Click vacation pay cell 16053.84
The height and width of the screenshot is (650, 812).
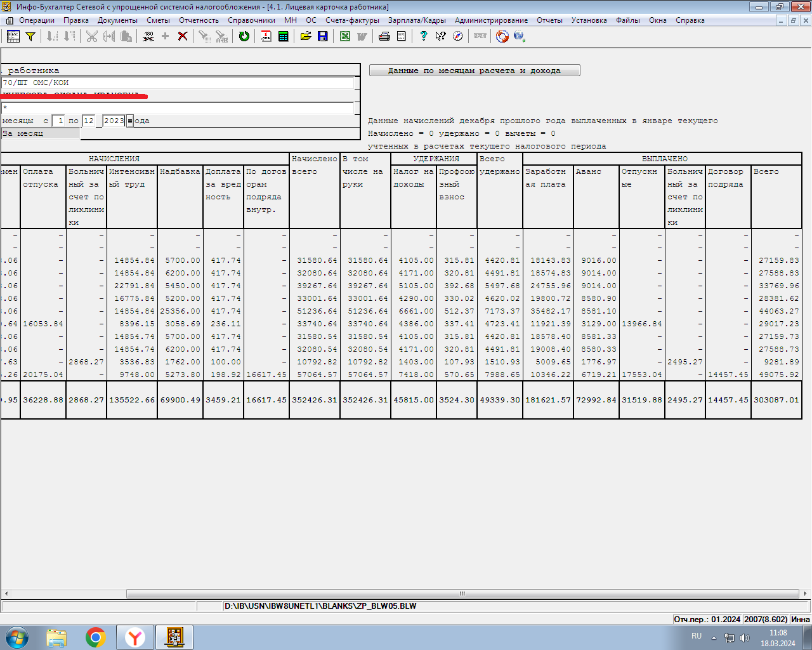tap(43, 324)
